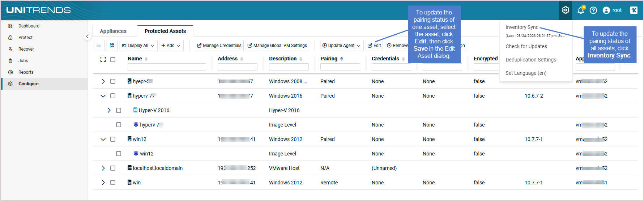Click the Name filter input field
This screenshot has height=201, width=644.
pos(167,67)
